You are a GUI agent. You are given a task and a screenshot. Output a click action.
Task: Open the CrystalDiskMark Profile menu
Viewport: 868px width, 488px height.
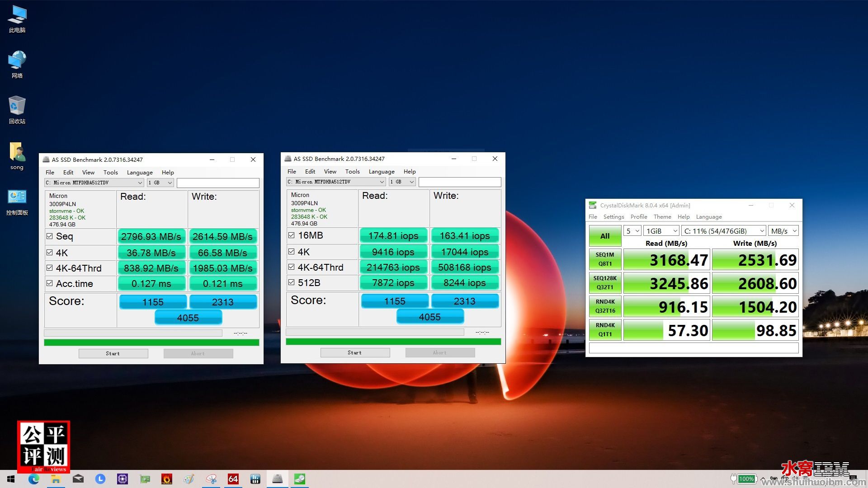point(639,217)
